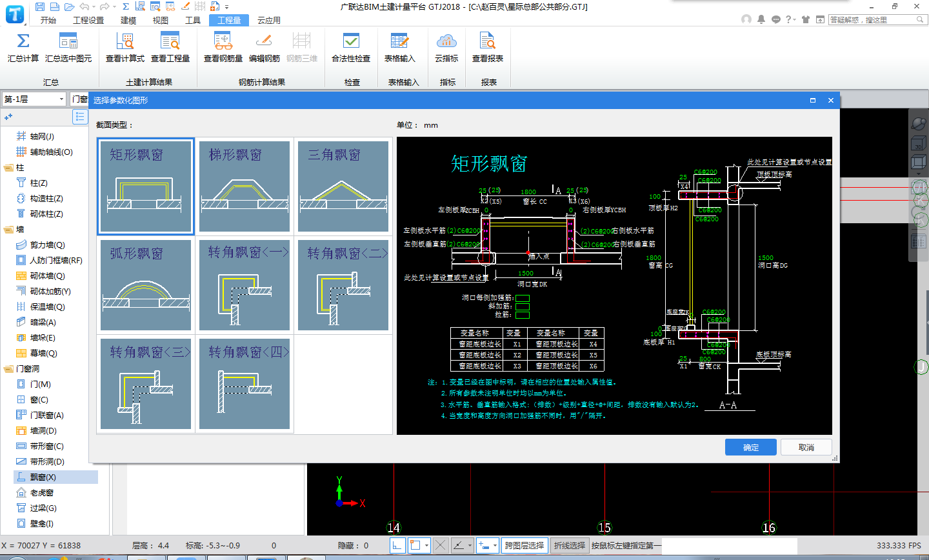
Task: Select 矩形飘窗 section type thumbnail
Action: coord(146,186)
